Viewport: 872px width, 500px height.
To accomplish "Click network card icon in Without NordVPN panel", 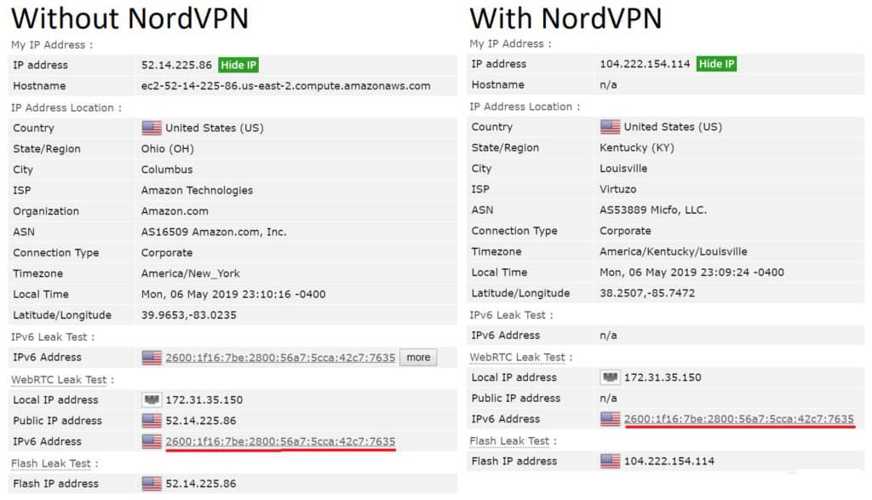I will [151, 400].
